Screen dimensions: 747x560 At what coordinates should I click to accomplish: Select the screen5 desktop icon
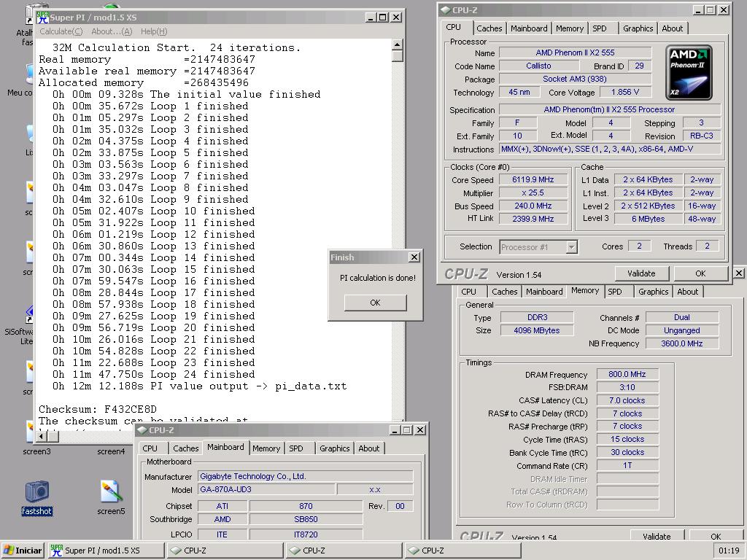coord(111,498)
